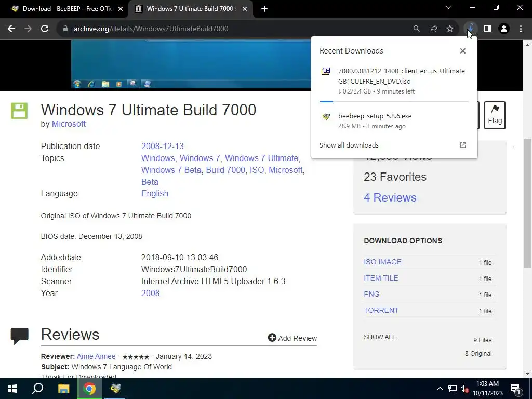This screenshot has width=532, height=399.
Task: Click the ISO file icon in downloads
Action: click(x=326, y=71)
